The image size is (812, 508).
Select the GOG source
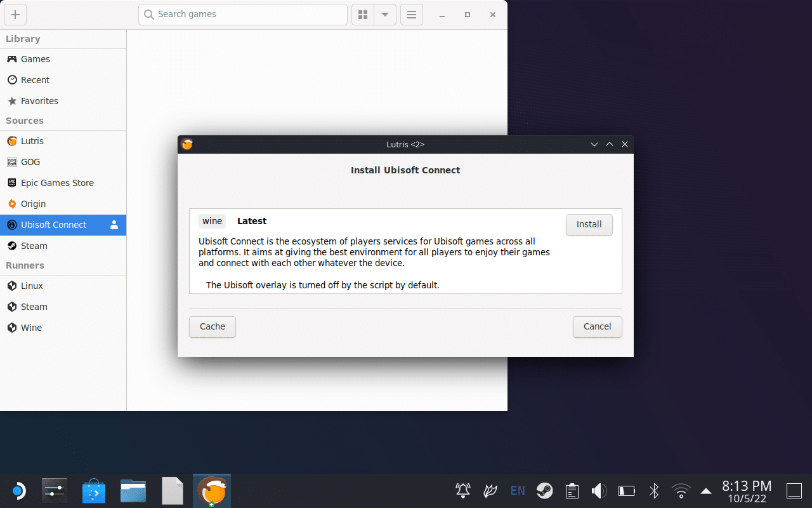(x=63, y=162)
